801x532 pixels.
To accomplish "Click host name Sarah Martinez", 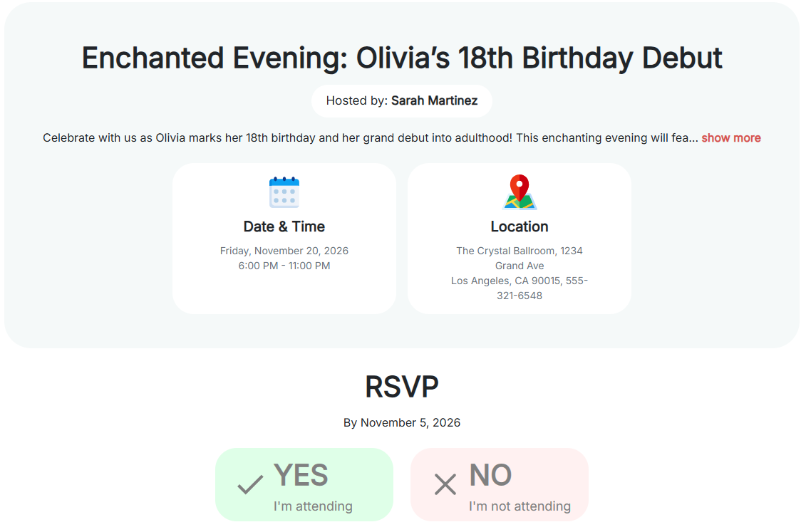I will click(x=434, y=101).
